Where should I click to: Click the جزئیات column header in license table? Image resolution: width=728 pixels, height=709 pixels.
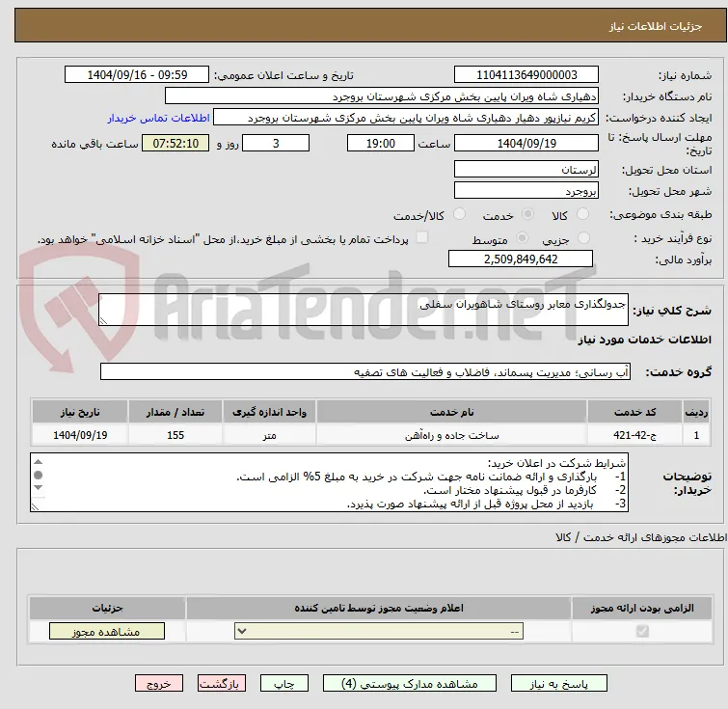[x=107, y=608]
